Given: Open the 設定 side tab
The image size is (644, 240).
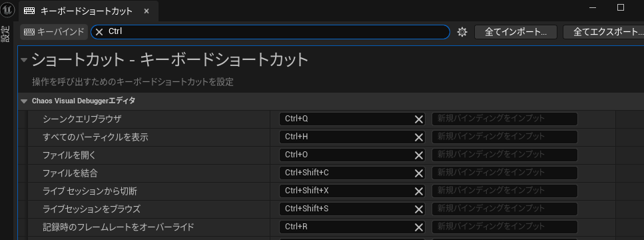Looking at the screenshot, I should pos(5,35).
